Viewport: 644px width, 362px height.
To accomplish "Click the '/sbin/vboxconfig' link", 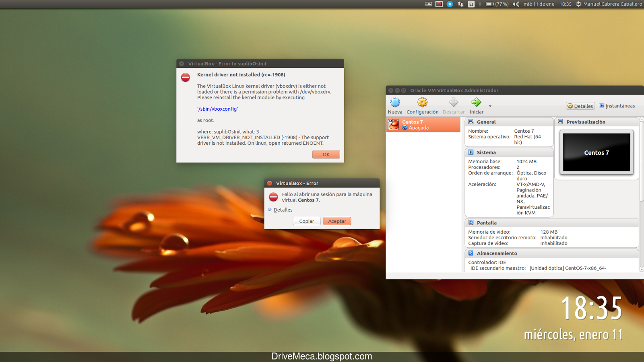I will click(217, 109).
